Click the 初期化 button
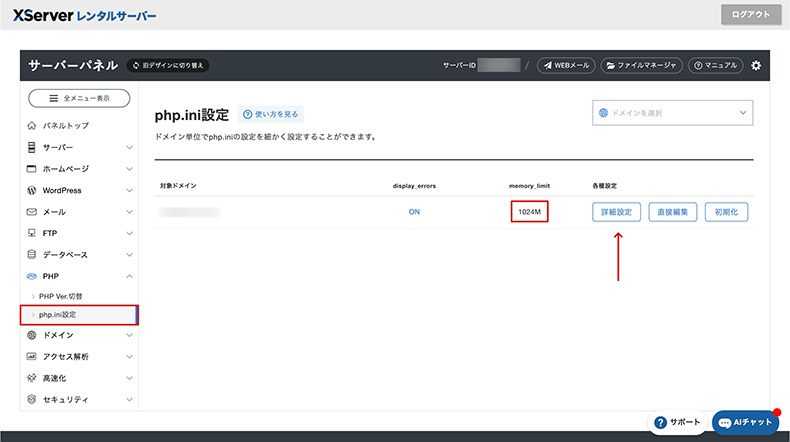This screenshot has height=442, width=790. pos(726,212)
